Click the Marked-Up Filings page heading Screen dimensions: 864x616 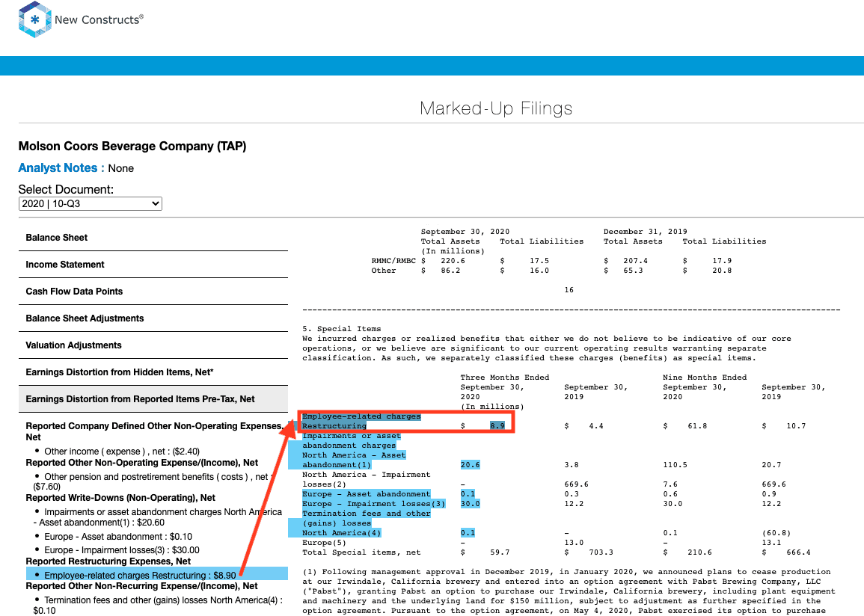coord(496,108)
